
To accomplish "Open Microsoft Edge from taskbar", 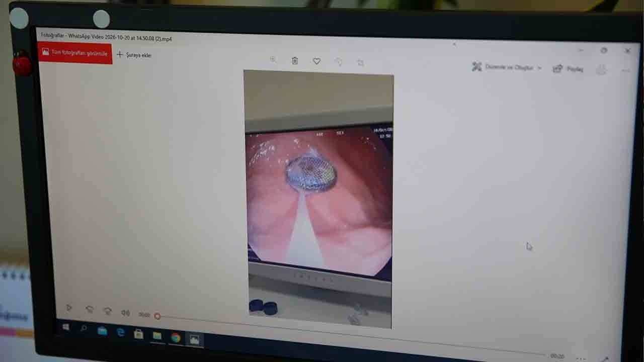I will [121, 332].
